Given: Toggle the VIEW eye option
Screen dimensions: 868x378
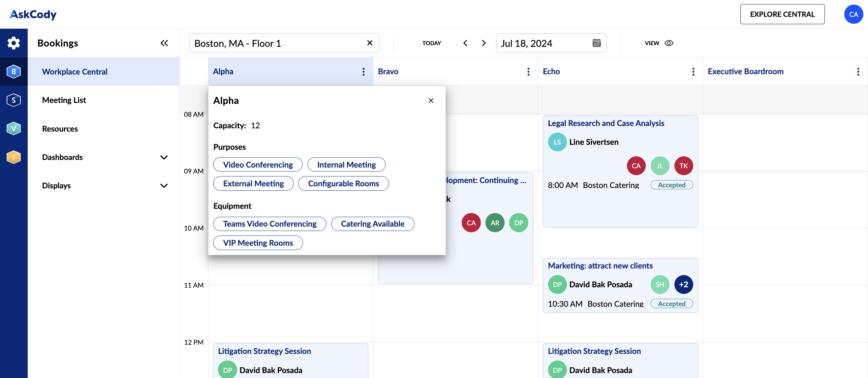Looking at the screenshot, I should tap(659, 43).
